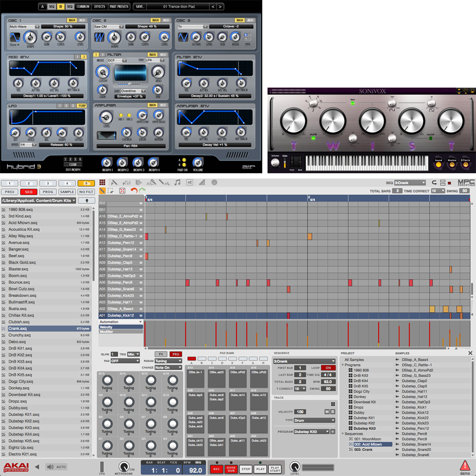The width and height of the screenshot is (476, 476).
Task: Switch to EFFECTS tab in Hybrid 3
Action: [99, 6]
